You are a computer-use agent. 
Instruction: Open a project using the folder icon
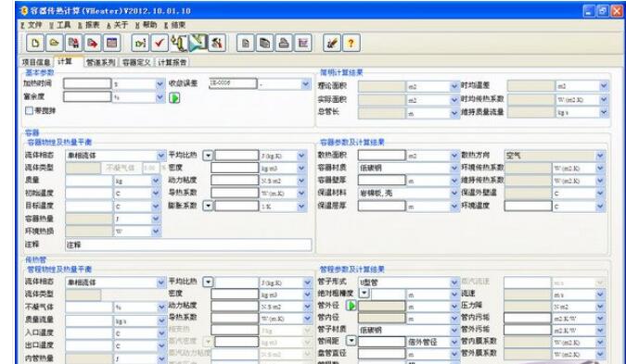pos(55,43)
